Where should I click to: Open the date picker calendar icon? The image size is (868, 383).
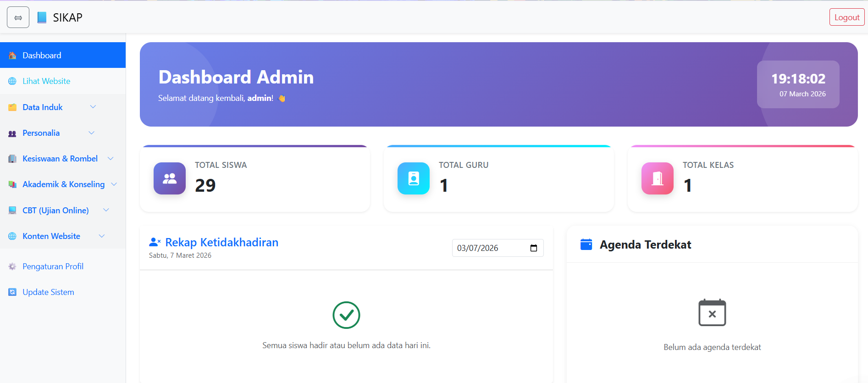point(534,248)
